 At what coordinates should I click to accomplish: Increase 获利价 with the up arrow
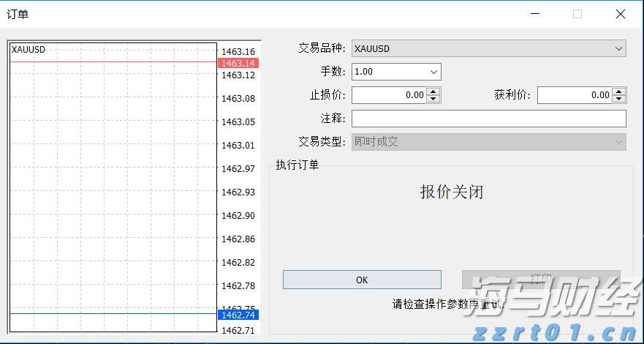point(619,91)
